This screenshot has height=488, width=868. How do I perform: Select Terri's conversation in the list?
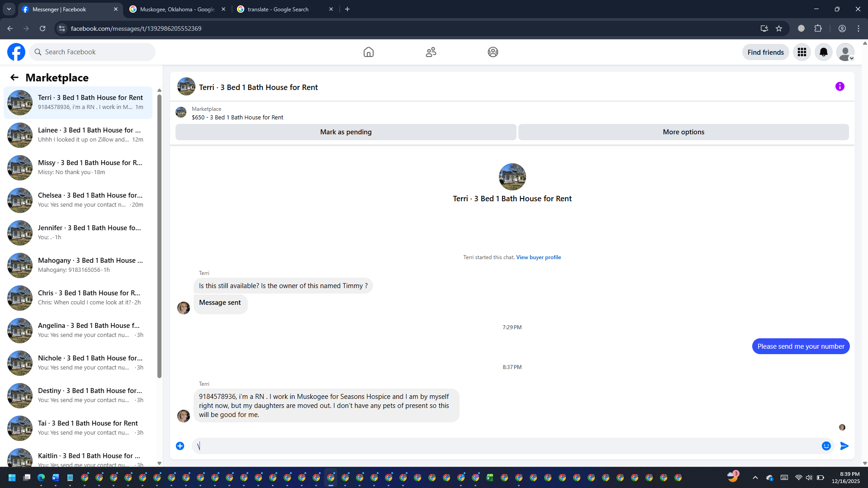[78, 103]
